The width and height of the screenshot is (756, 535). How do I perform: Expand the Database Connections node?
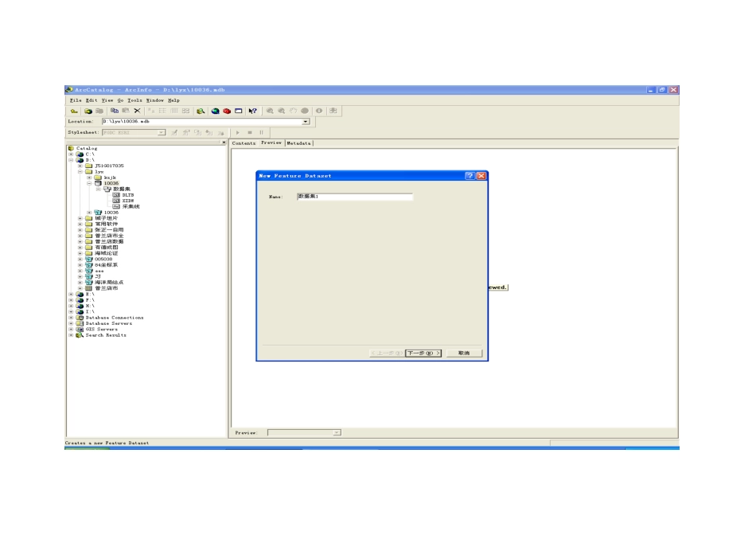[71, 318]
